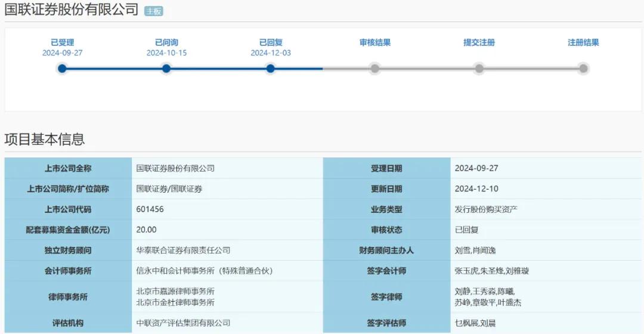Click the 上市公司全称 header cell
This screenshot has width=644, height=334.
(x=68, y=168)
